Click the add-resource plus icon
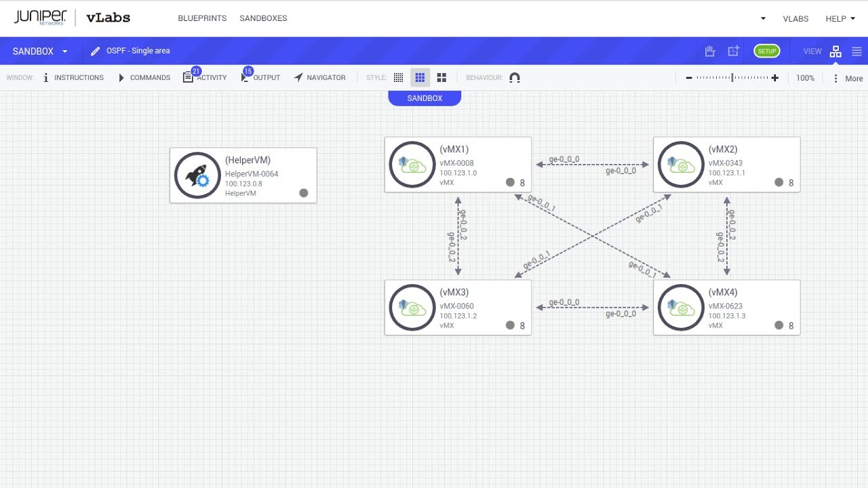 [x=733, y=52]
